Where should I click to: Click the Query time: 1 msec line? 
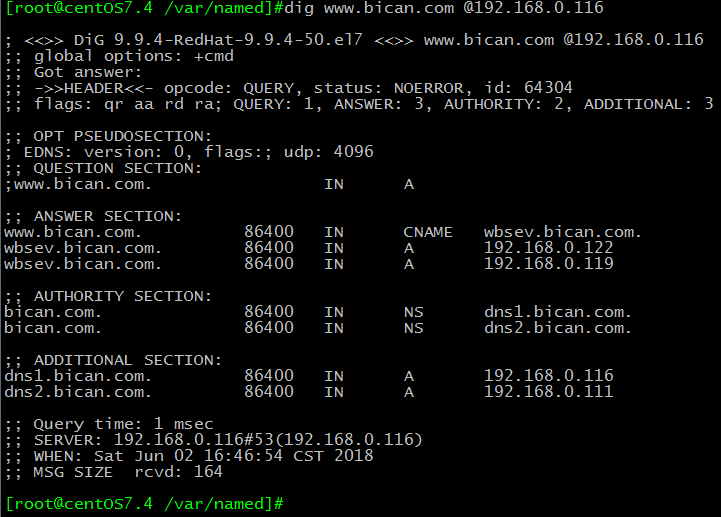(x=109, y=424)
